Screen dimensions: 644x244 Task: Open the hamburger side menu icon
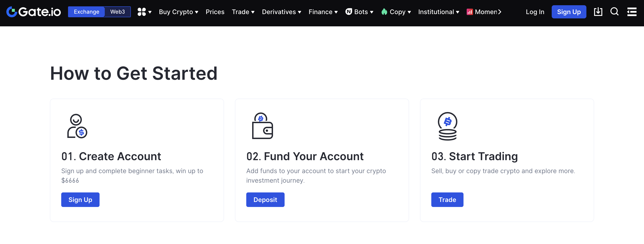click(x=632, y=12)
